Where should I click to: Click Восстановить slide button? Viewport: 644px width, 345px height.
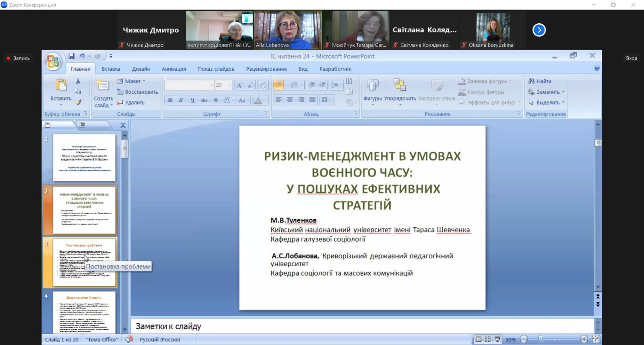point(137,92)
